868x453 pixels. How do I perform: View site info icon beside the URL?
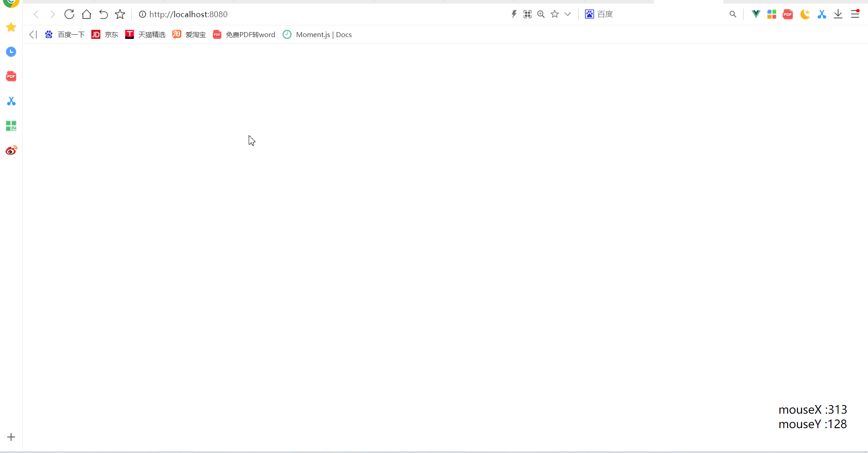pyautogui.click(x=142, y=14)
